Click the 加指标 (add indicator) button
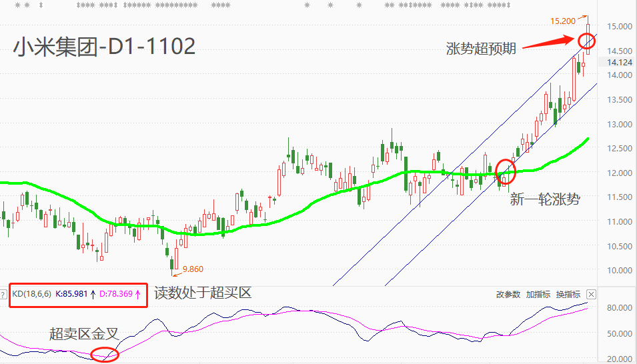The height and width of the screenshot is (364, 637). [538, 295]
